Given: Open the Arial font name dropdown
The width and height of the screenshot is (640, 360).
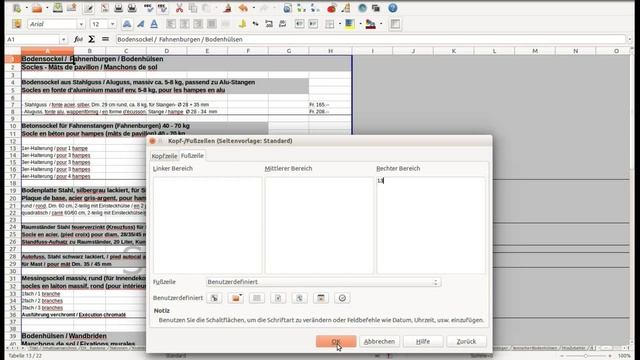Looking at the screenshot, I should [x=81, y=24].
